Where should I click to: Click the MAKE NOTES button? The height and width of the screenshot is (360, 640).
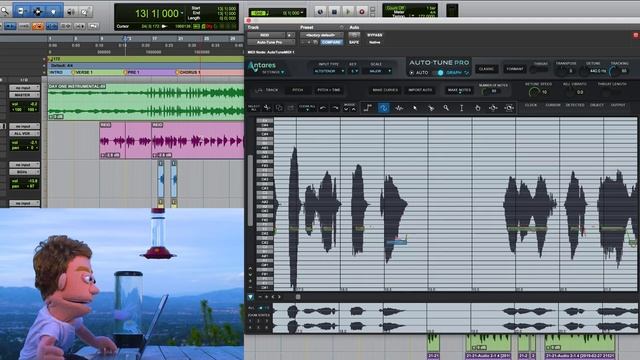pyautogui.click(x=459, y=90)
